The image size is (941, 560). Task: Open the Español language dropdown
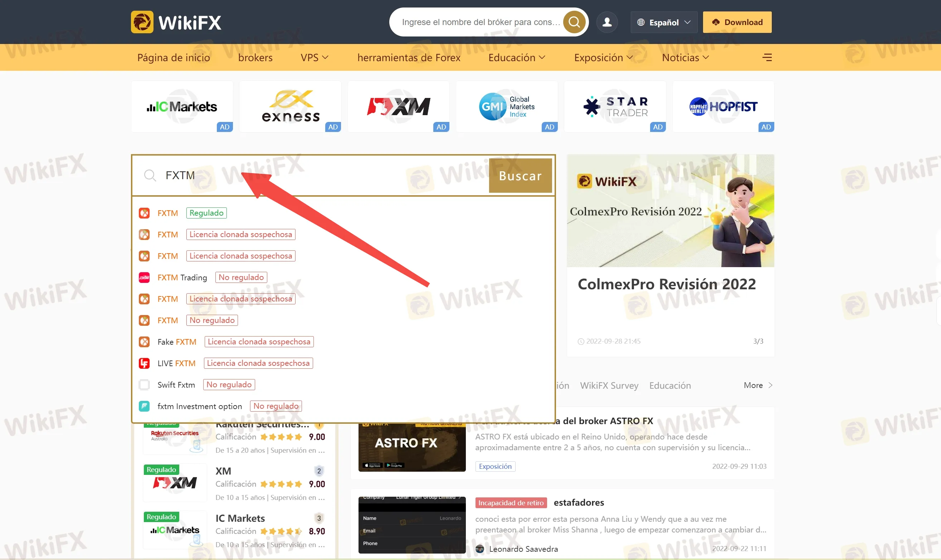[664, 22]
